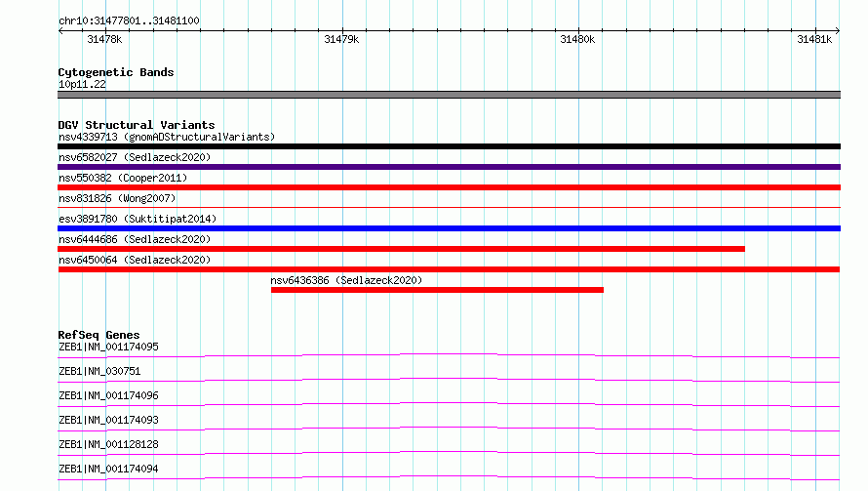Viewport: 868px width, 491px height.
Task: Click nsv6436386 (Sedlazeck2020) label
Action: 346,280
